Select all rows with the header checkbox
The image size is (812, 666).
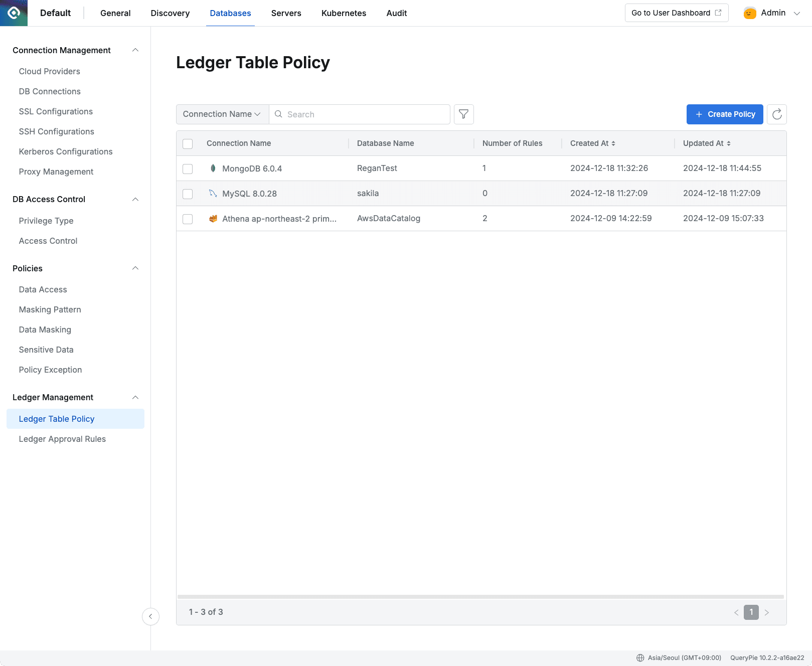tap(188, 143)
